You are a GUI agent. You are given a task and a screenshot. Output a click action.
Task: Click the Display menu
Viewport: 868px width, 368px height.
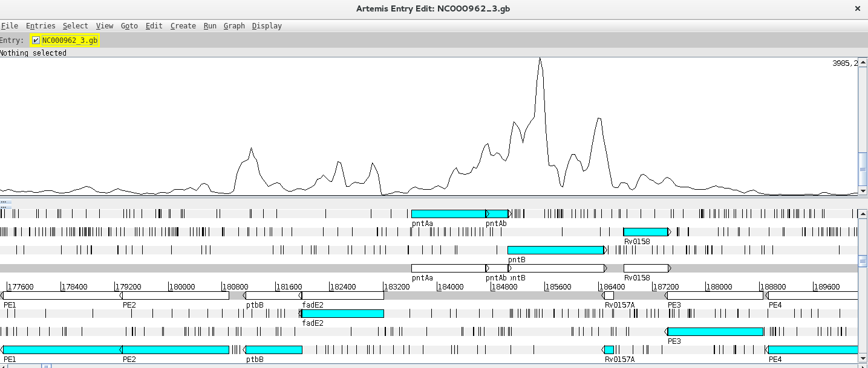point(267,26)
